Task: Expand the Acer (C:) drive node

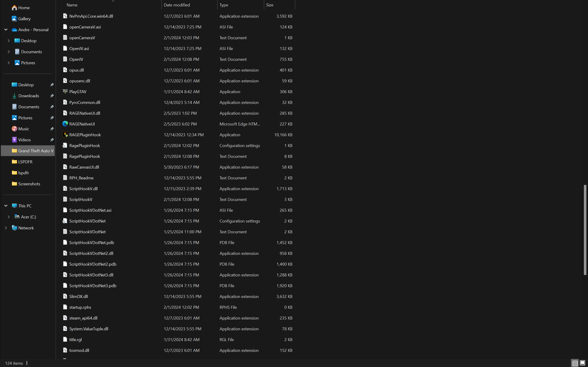Action: tap(9, 217)
